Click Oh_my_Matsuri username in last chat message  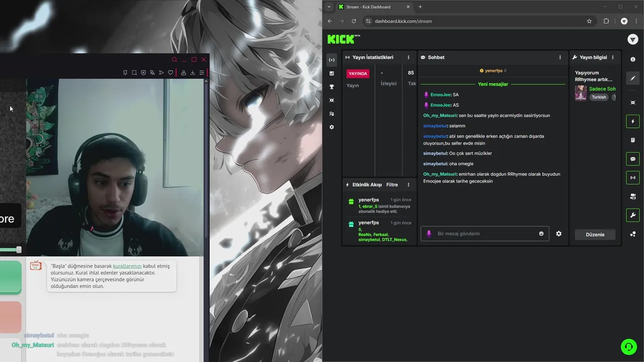click(440, 174)
